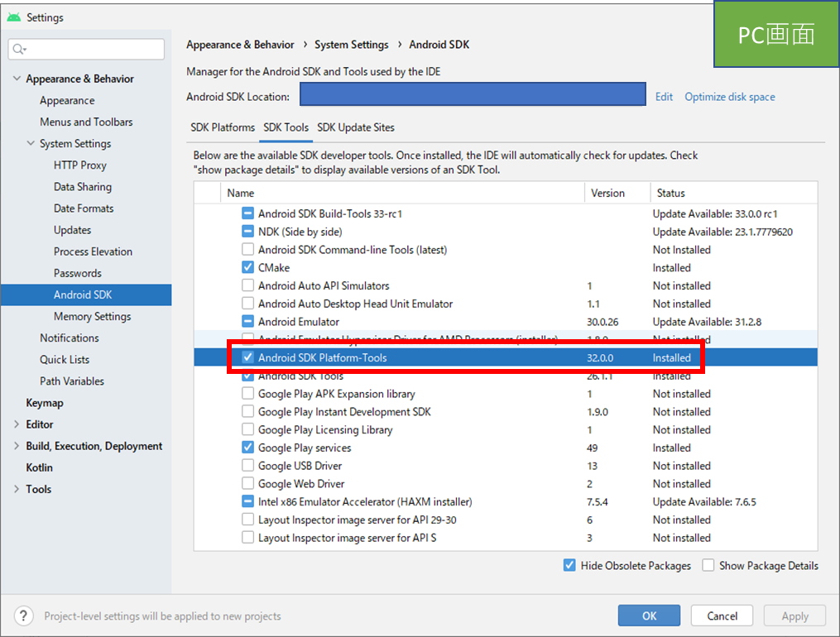Click the Status column header
The image size is (840, 637).
pos(734,193)
